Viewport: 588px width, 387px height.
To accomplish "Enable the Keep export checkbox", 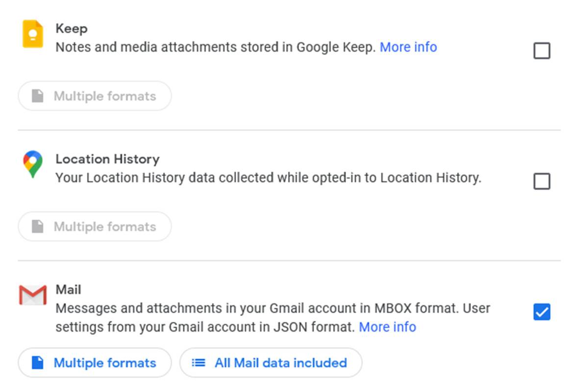I will [541, 50].
